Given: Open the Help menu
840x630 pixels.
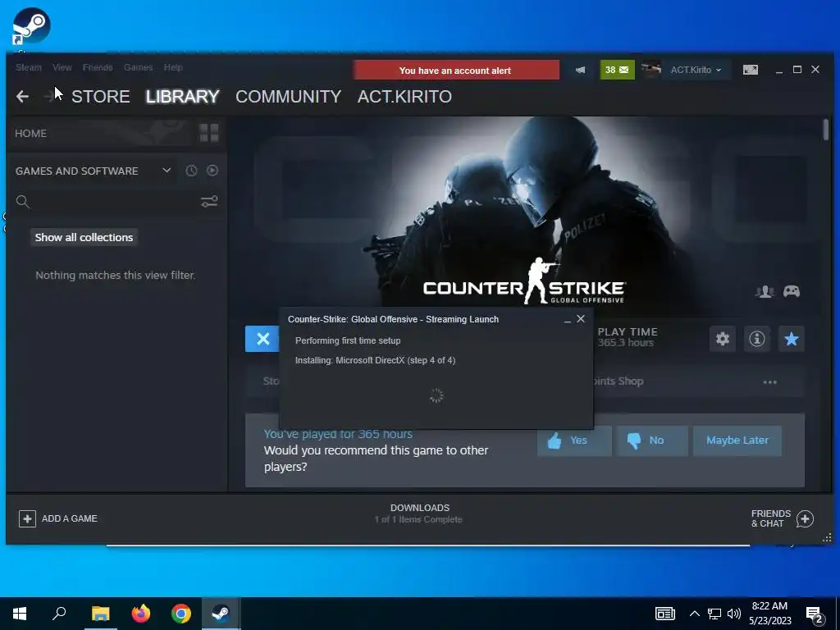Looking at the screenshot, I should (x=173, y=67).
